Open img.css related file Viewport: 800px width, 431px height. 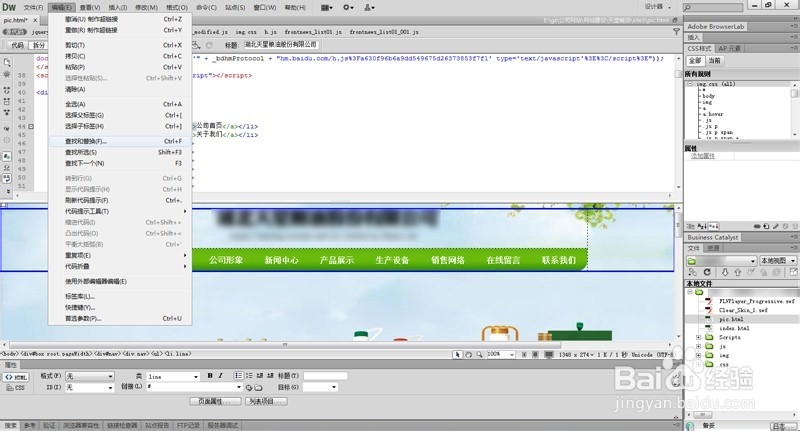click(x=246, y=32)
